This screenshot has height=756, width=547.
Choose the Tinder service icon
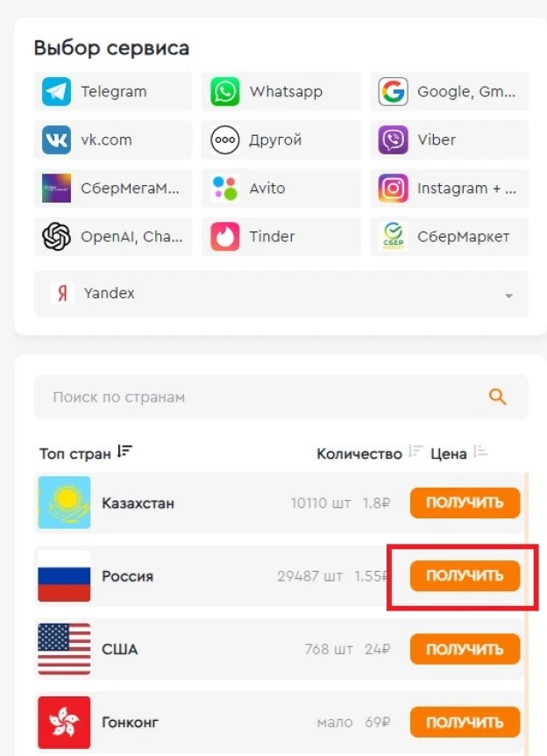point(224,236)
